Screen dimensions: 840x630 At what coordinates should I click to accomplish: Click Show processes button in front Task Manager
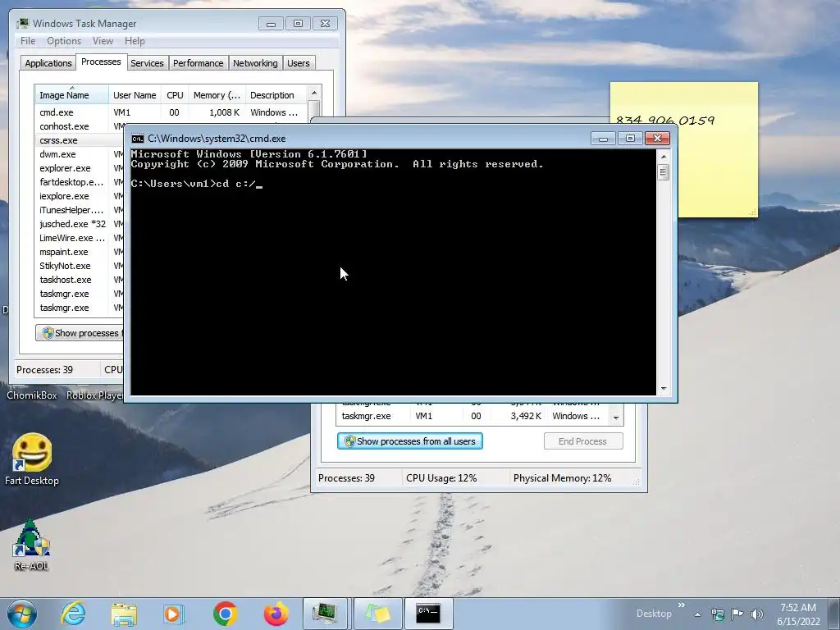(80, 333)
